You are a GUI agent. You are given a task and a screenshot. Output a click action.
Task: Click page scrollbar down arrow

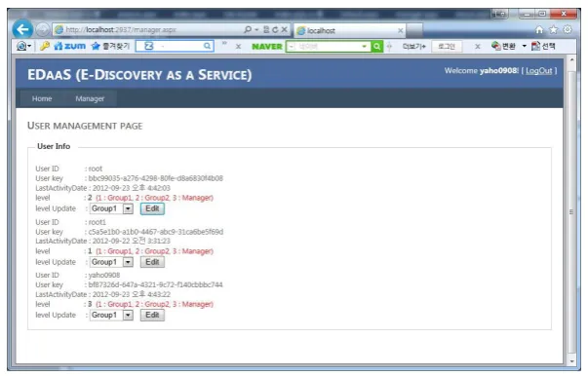pyautogui.click(x=571, y=361)
